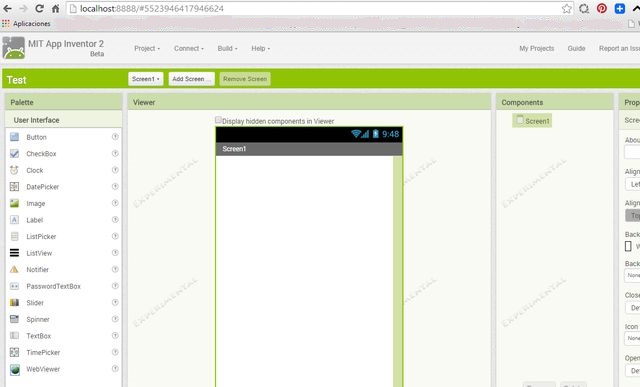Open help for the PasswordTextBox component
This screenshot has height=387, width=640.
click(x=115, y=286)
